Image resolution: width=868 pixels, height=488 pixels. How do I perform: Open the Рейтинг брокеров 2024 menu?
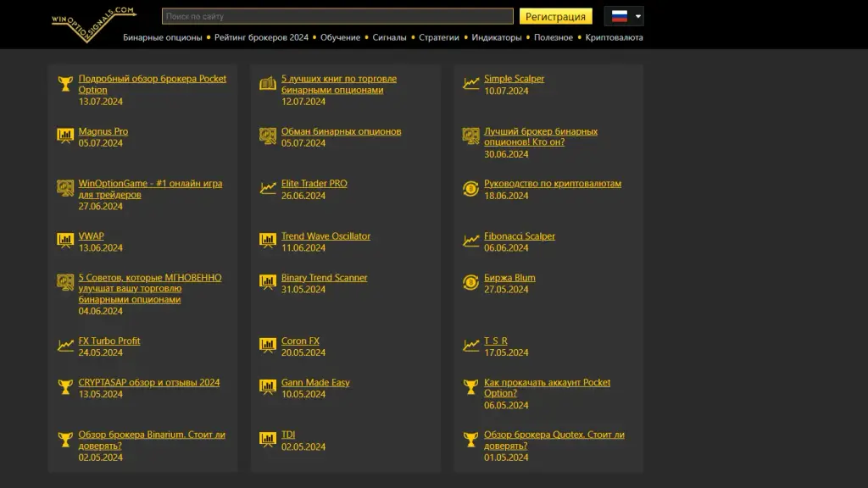[261, 37]
